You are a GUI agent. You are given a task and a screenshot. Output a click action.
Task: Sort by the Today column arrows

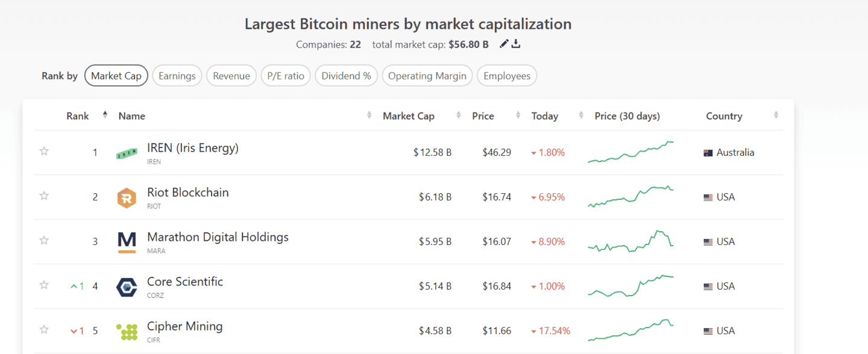pyautogui.click(x=581, y=116)
